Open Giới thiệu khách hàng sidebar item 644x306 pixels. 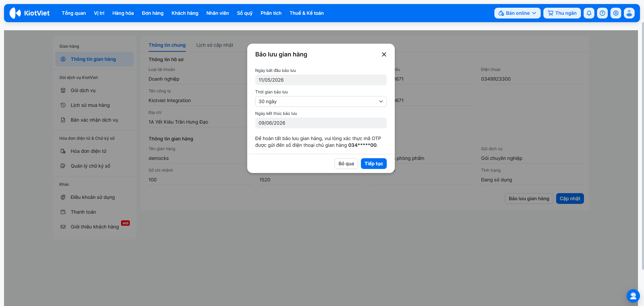coord(95,227)
